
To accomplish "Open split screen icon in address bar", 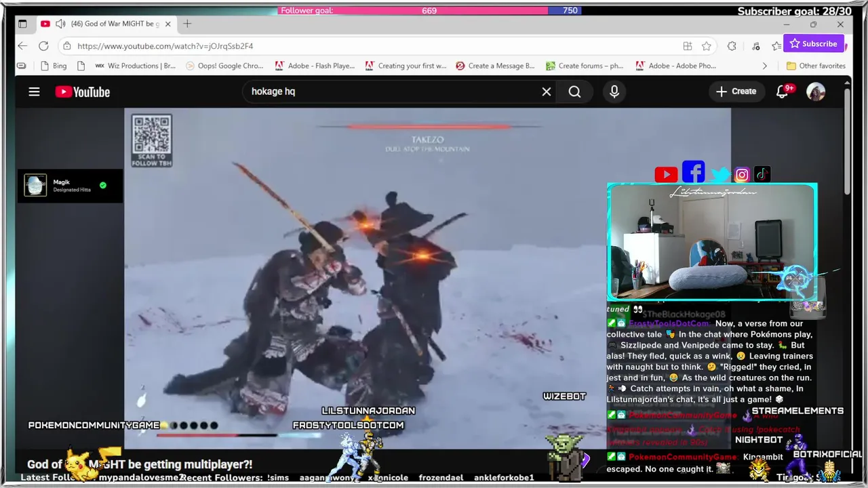I will (688, 46).
